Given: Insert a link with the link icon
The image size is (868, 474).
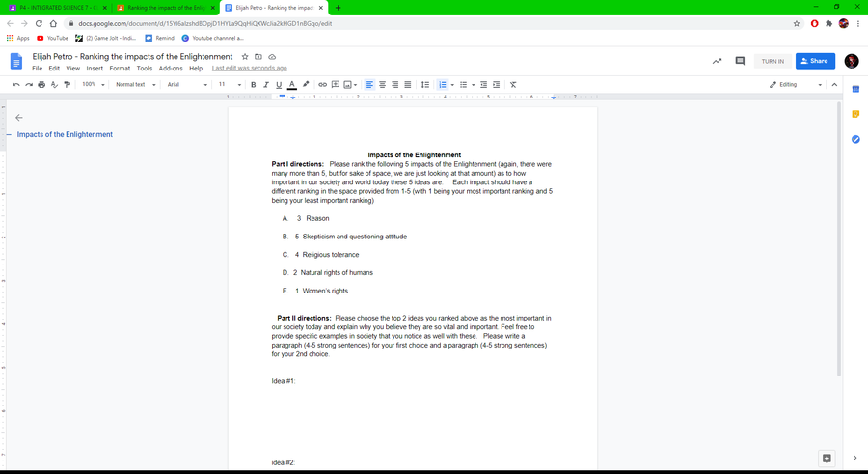Looking at the screenshot, I should point(322,85).
